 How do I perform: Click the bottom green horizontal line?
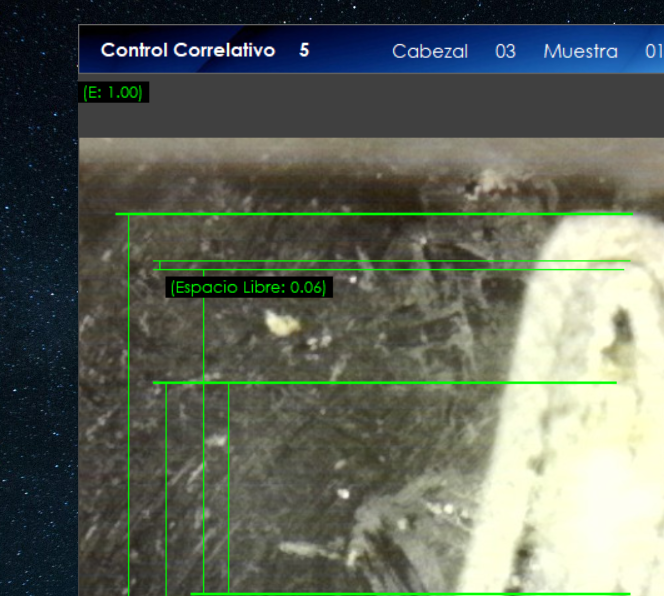410,593
